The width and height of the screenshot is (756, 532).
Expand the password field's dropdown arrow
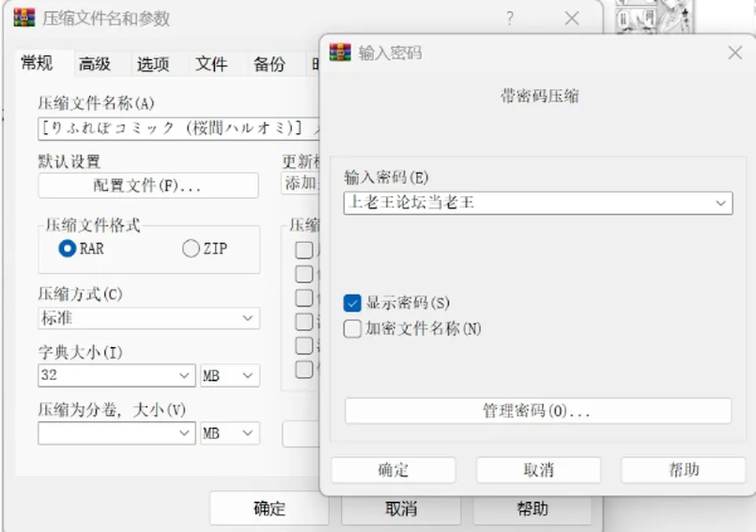721,203
